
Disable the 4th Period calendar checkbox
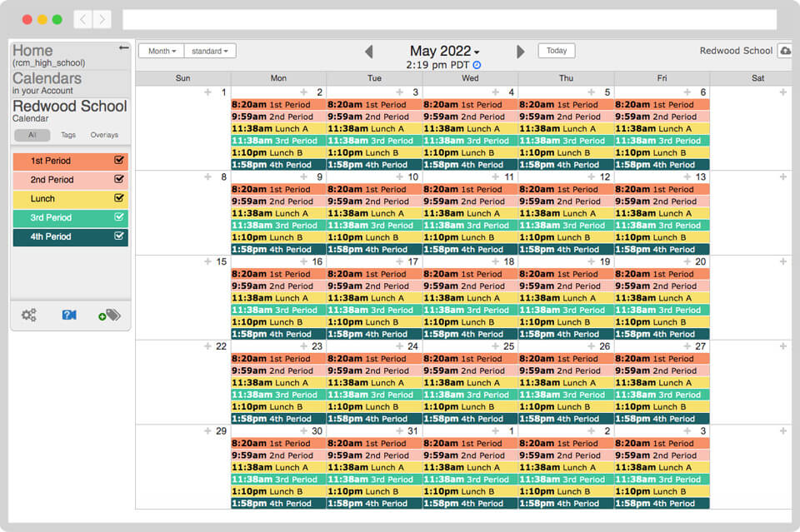point(119,236)
